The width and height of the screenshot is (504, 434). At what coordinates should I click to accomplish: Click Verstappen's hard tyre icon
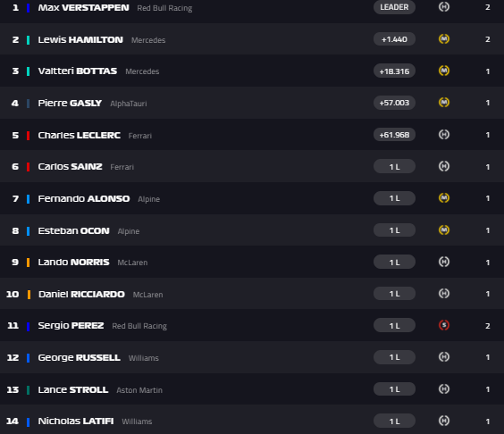(x=444, y=7)
